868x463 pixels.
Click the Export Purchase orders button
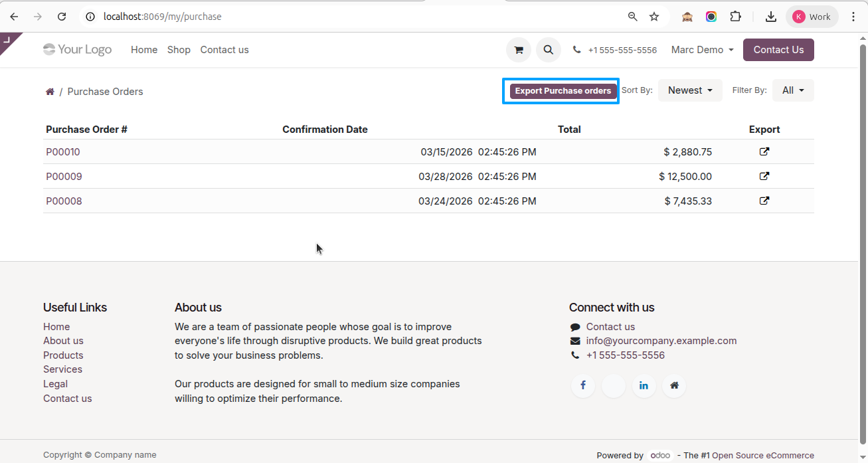click(x=563, y=91)
